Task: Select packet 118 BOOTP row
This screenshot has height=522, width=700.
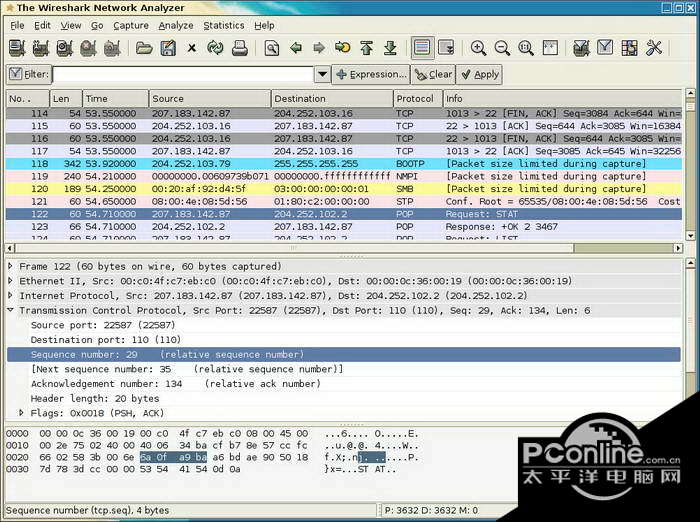Action: point(344,163)
